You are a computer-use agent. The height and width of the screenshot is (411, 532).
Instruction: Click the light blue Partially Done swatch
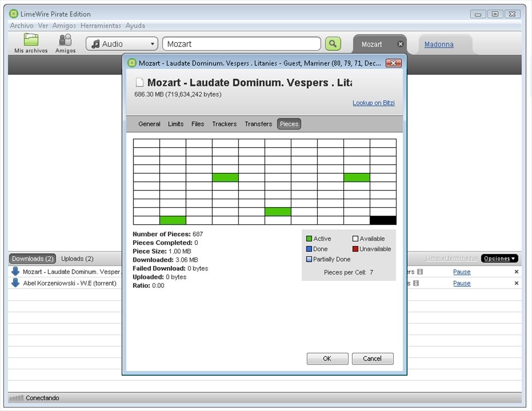pos(309,259)
